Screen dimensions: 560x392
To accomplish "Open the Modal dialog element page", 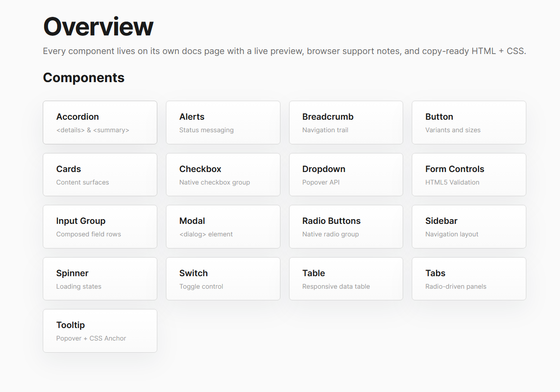I will click(x=223, y=226).
